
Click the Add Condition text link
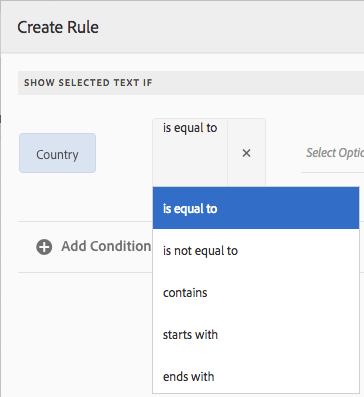pos(106,246)
